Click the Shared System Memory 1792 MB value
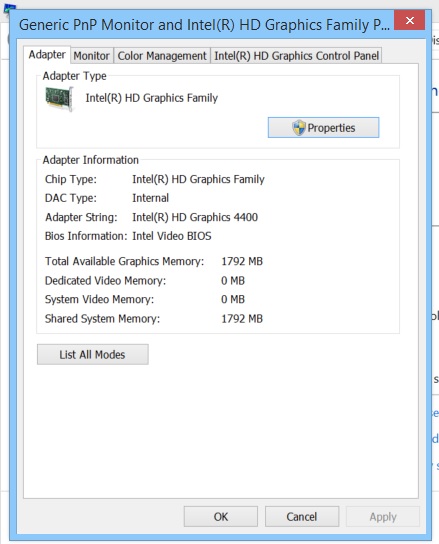The height and width of the screenshot is (544, 439). pyautogui.click(x=242, y=318)
